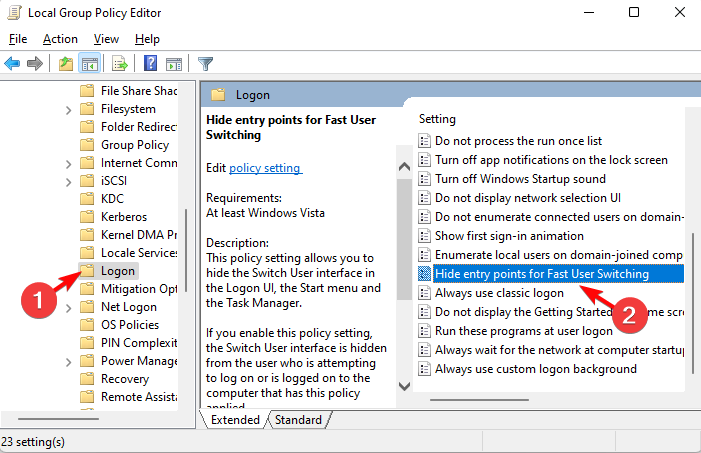This screenshot has height=453, width=701.
Task: Click the Group Policy Editor title bar icon
Action: pyautogui.click(x=14, y=13)
